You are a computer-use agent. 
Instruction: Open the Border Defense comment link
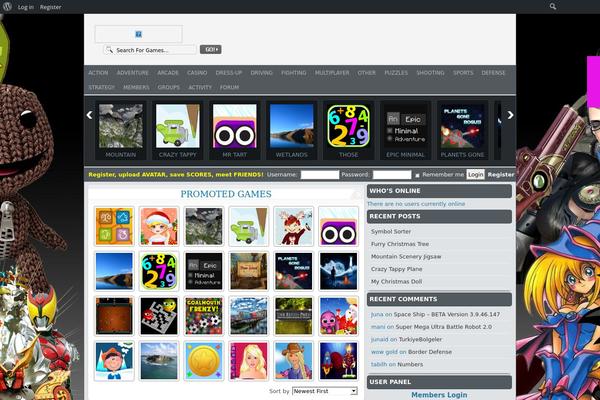[430, 352]
